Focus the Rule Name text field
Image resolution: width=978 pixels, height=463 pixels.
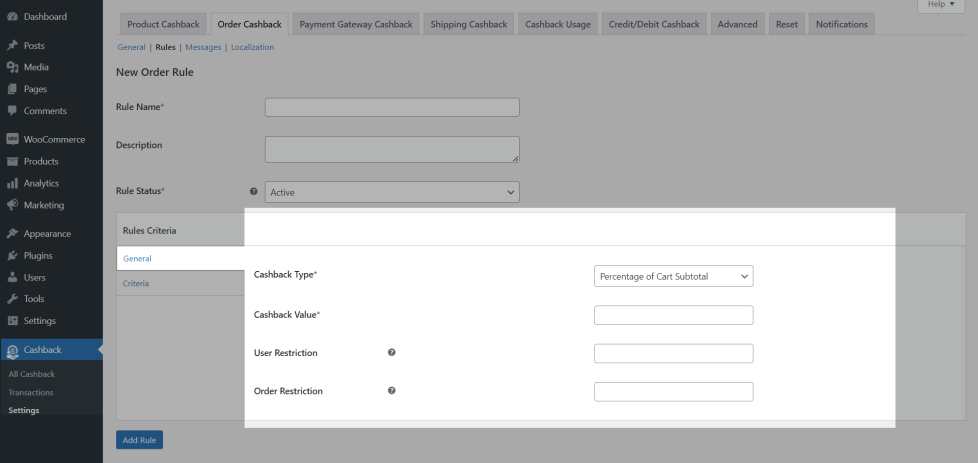(x=392, y=107)
